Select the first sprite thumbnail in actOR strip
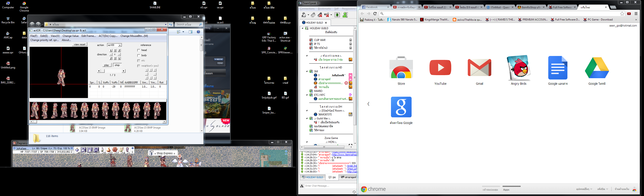The height and width of the screenshot is (196, 644). [35, 111]
